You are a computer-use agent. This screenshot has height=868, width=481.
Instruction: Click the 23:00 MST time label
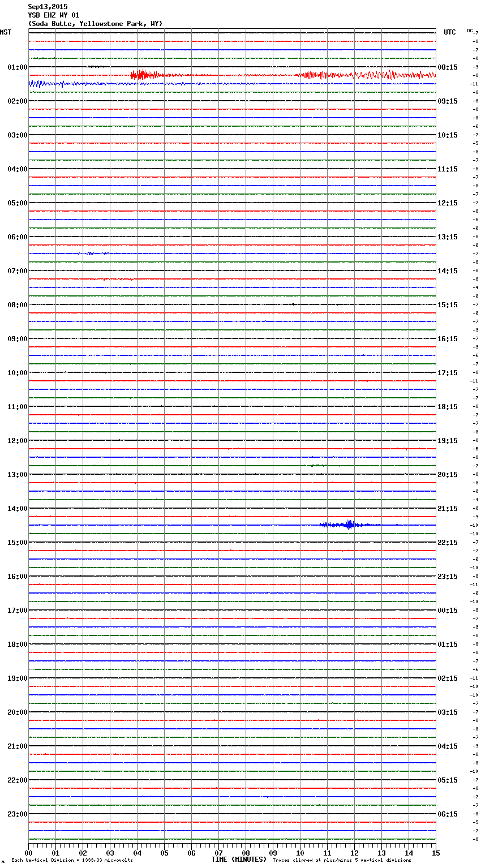pos(17,814)
